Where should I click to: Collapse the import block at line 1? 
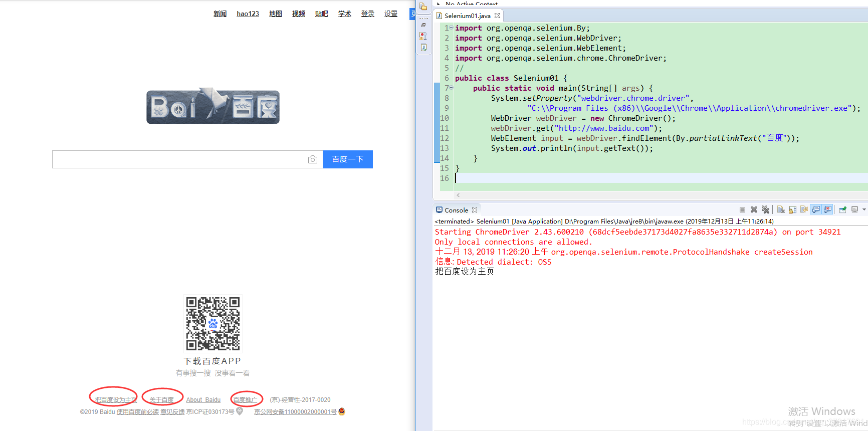click(451, 28)
